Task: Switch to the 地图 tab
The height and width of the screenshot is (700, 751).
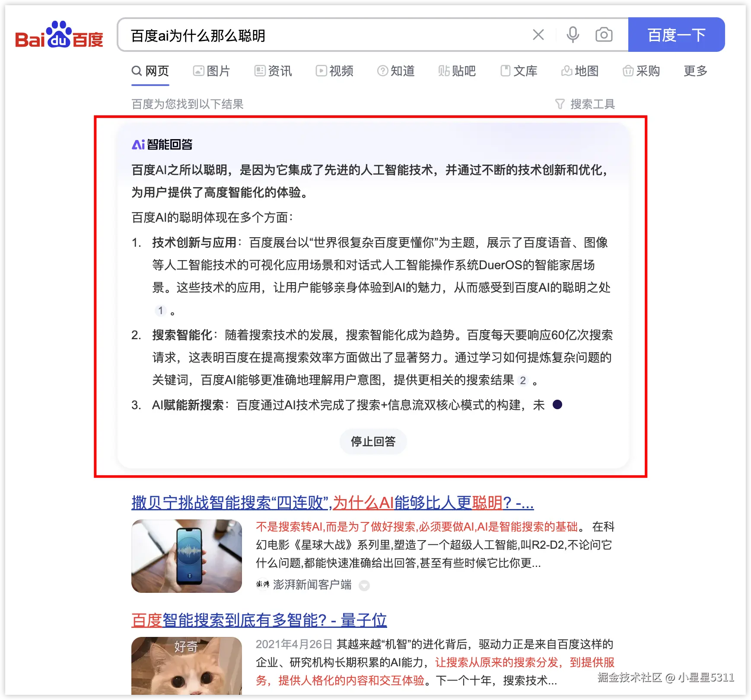Action: [x=580, y=71]
